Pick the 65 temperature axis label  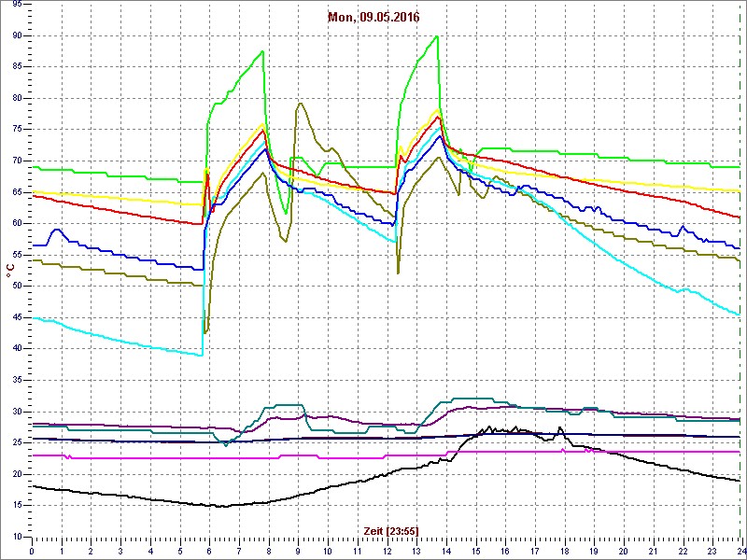click(16, 192)
